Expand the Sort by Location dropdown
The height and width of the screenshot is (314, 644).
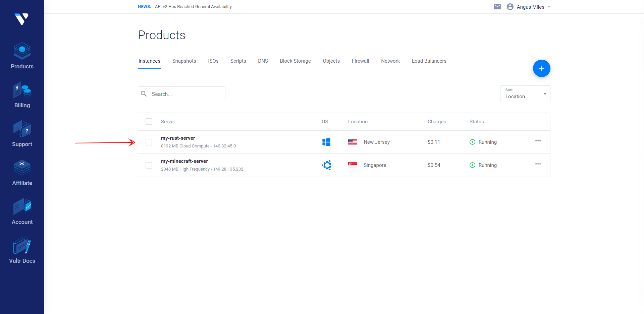click(525, 94)
